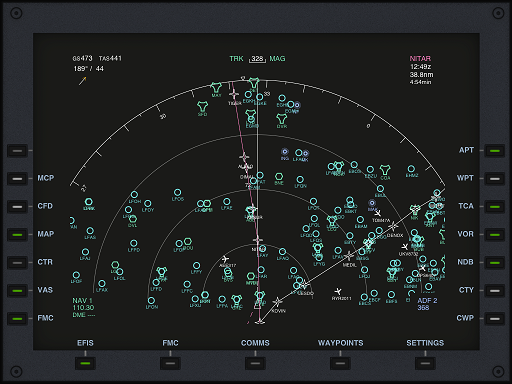Switch off the TCA traffic button

point(495,207)
